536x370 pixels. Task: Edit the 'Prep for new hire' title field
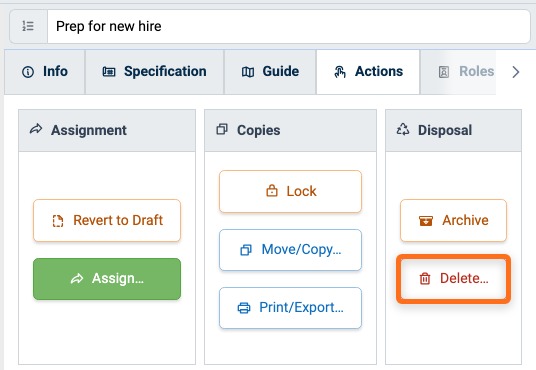coord(289,26)
